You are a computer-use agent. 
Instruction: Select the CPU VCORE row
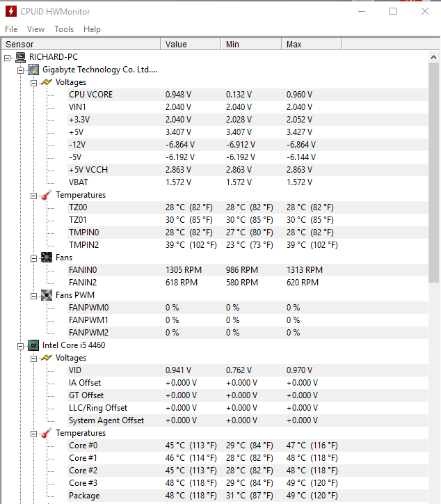tap(90, 95)
